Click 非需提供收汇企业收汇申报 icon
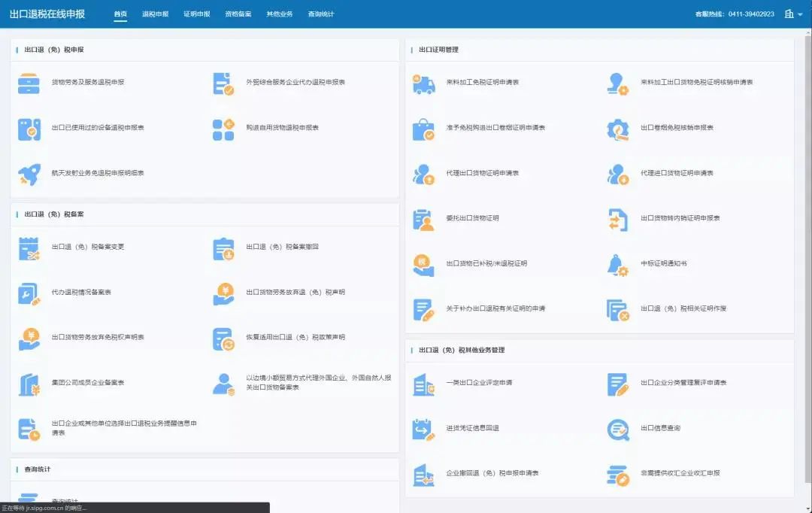 [617, 475]
